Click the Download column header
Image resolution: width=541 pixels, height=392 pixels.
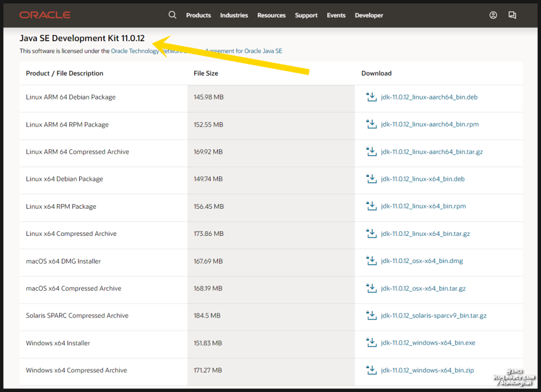click(376, 73)
